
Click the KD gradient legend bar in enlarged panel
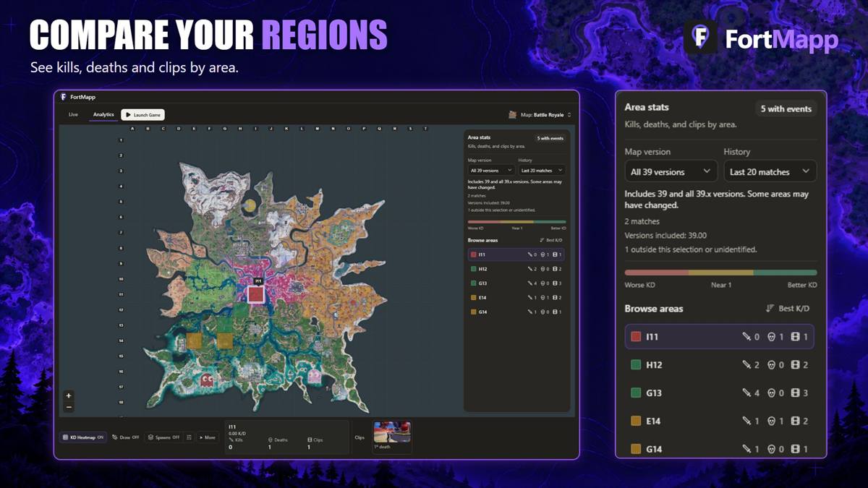click(720, 273)
